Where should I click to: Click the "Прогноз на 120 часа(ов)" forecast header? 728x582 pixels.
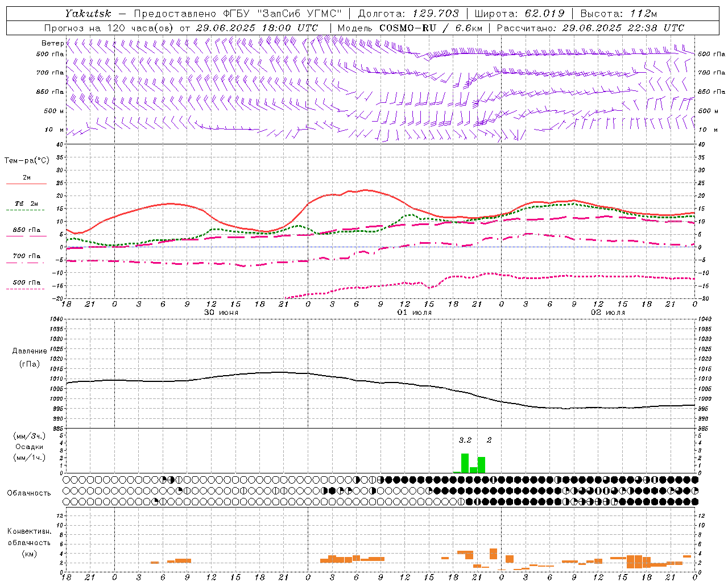click(x=110, y=28)
